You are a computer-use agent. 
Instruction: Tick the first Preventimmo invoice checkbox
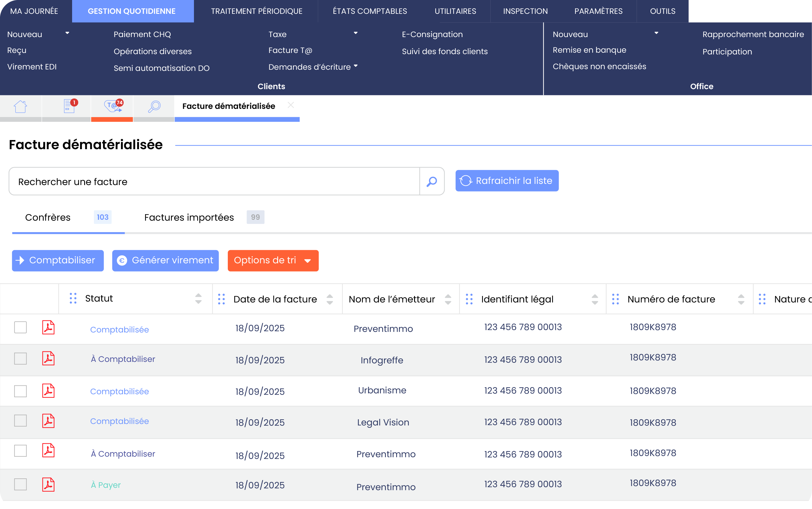click(21, 327)
